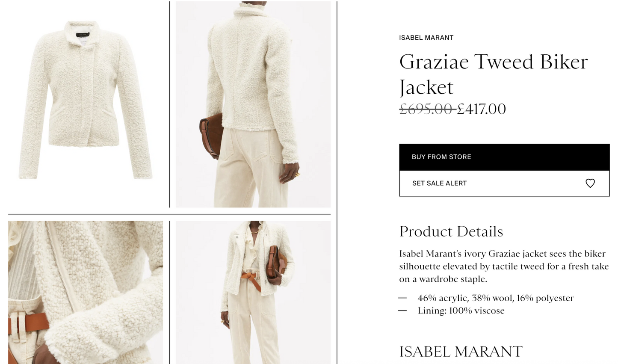
Task: Click the brown leather bag in back-view photo
Action: (211, 136)
